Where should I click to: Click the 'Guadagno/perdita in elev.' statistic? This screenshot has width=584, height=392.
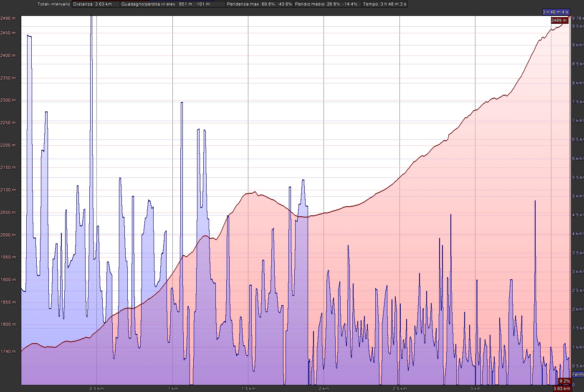click(x=173, y=4)
